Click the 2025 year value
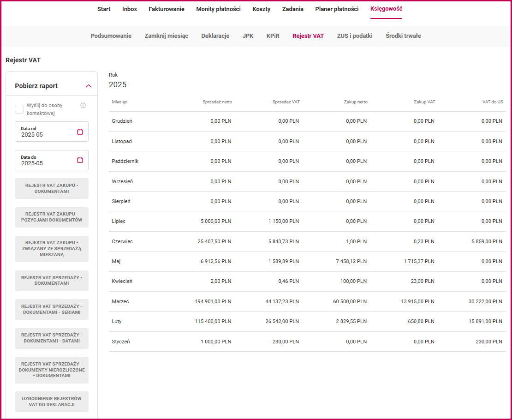 pyautogui.click(x=118, y=84)
